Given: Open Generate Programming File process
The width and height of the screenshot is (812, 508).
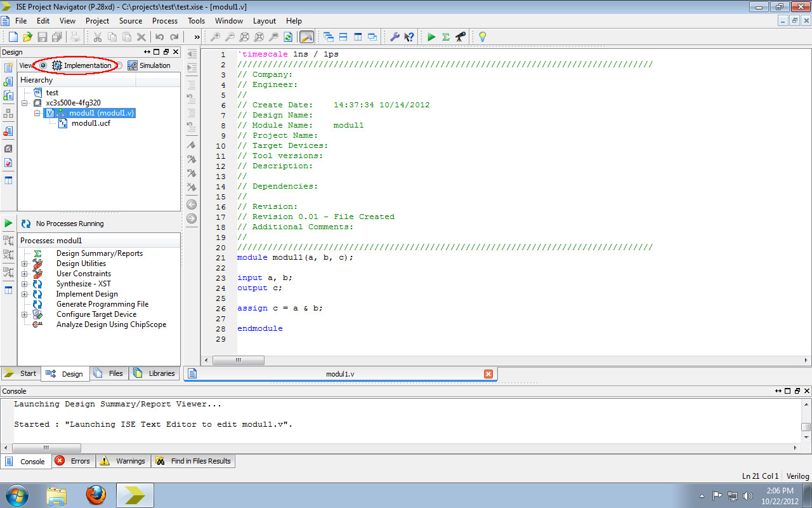Looking at the screenshot, I should (x=101, y=304).
